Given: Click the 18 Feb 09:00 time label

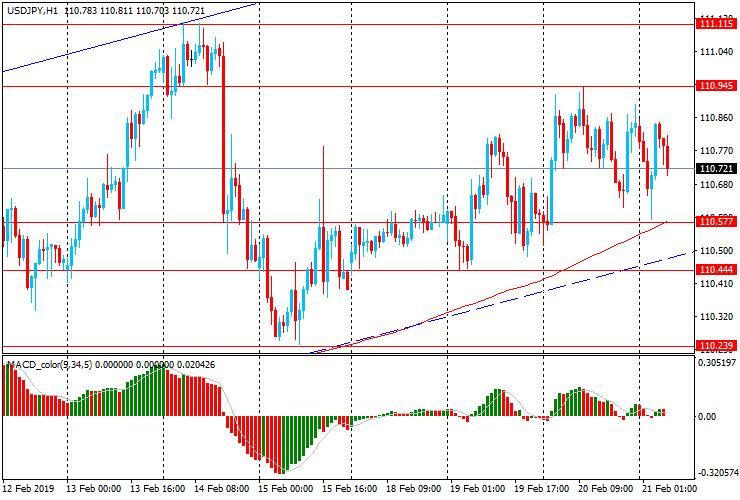Looking at the screenshot, I should click(x=413, y=488).
